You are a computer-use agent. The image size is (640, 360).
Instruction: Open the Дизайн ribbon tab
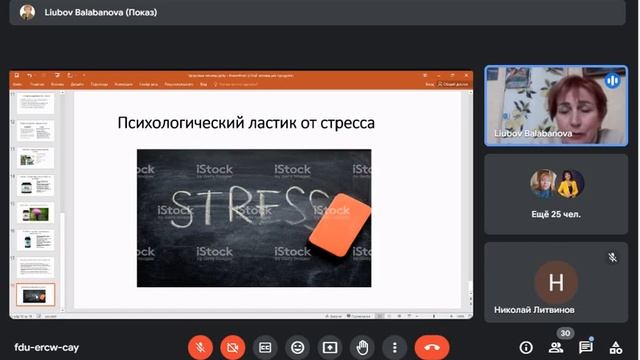pyautogui.click(x=77, y=84)
